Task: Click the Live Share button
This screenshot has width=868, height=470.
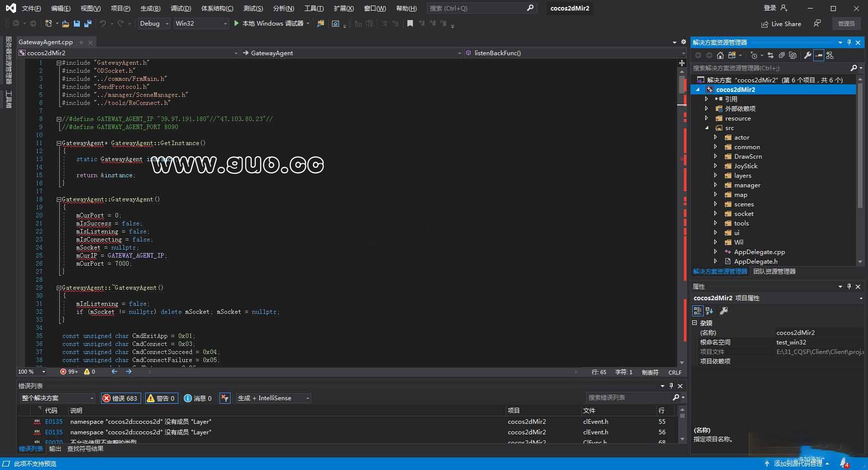Action: point(781,24)
